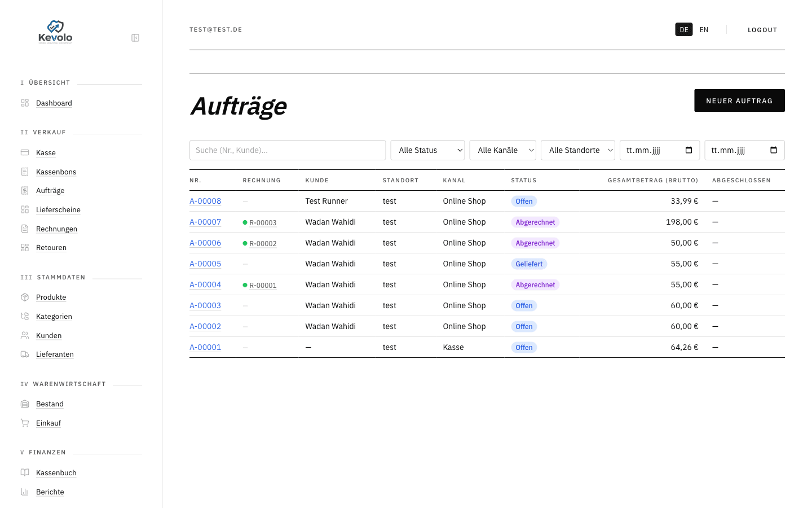Click the Kunden people icon
The width and height of the screenshot is (812, 508).
pos(25,335)
